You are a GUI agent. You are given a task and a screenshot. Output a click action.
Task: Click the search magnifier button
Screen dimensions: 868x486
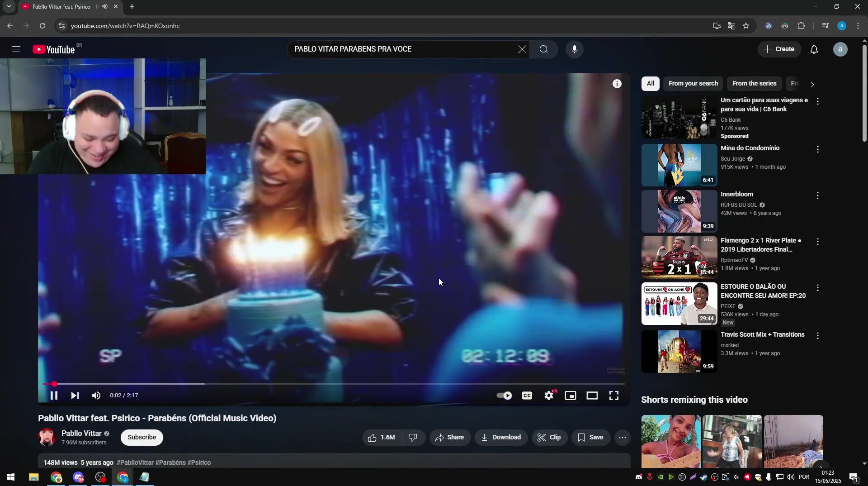pos(543,49)
